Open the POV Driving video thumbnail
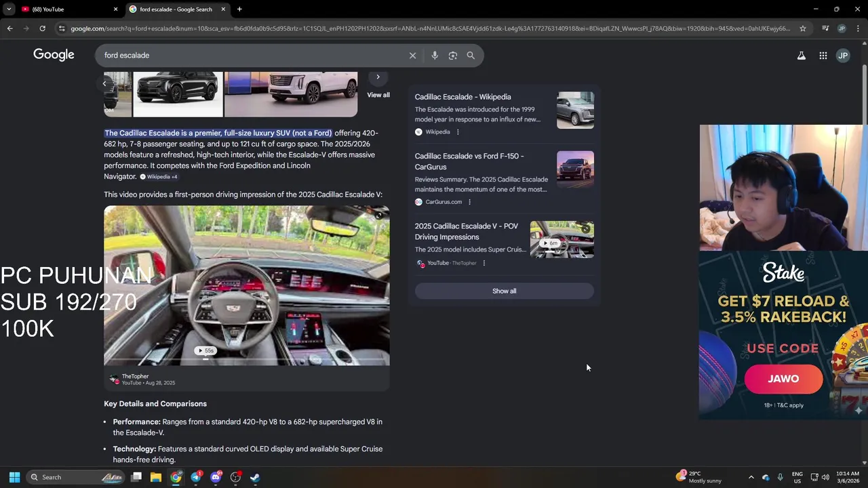Image resolution: width=868 pixels, height=488 pixels. pos(562,239)
